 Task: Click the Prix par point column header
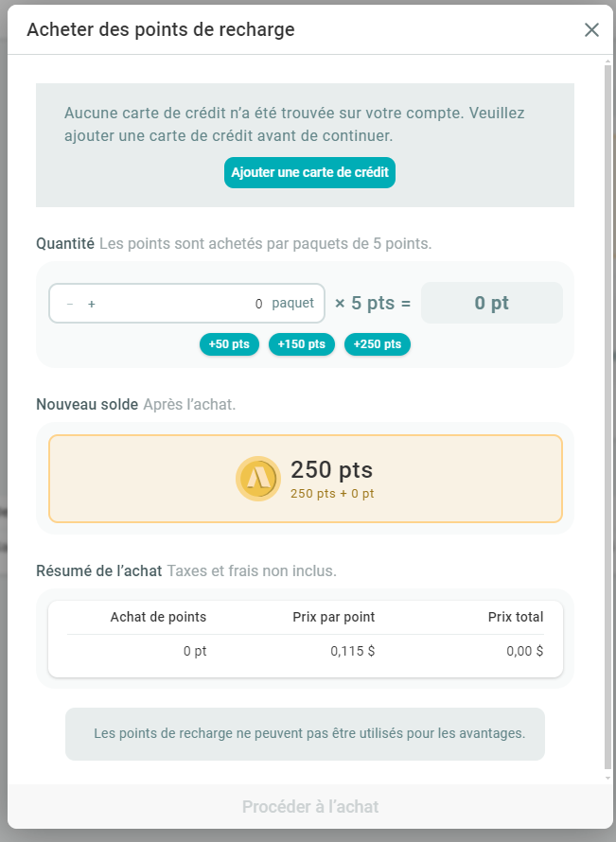coord(333,617)
